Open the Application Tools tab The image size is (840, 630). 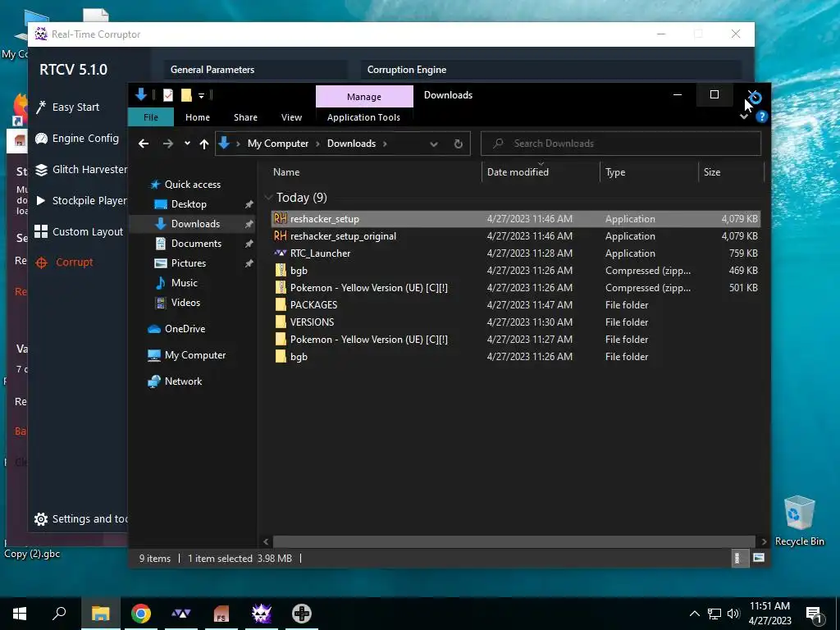363,116
